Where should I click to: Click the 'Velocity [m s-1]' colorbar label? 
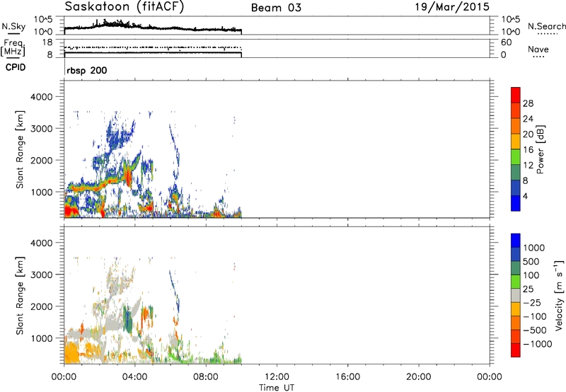click(559, 295)
